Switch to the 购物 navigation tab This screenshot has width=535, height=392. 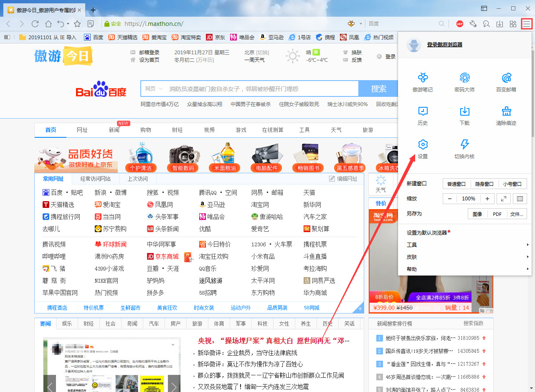[x=145, y=130]
